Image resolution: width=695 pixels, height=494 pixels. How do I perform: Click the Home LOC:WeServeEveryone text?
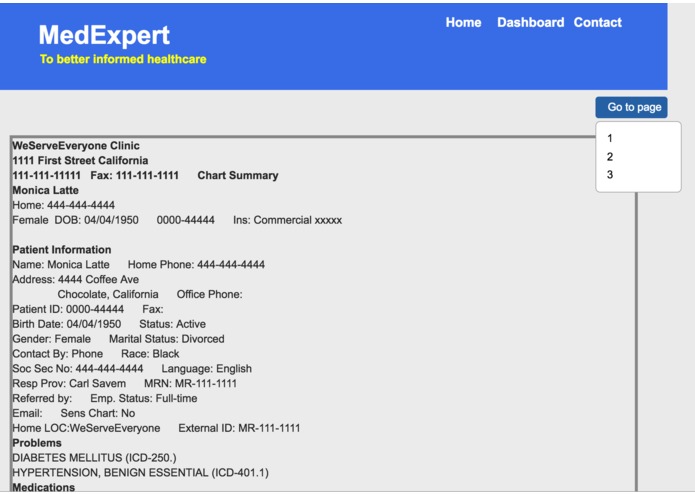(x=86, y=428)
